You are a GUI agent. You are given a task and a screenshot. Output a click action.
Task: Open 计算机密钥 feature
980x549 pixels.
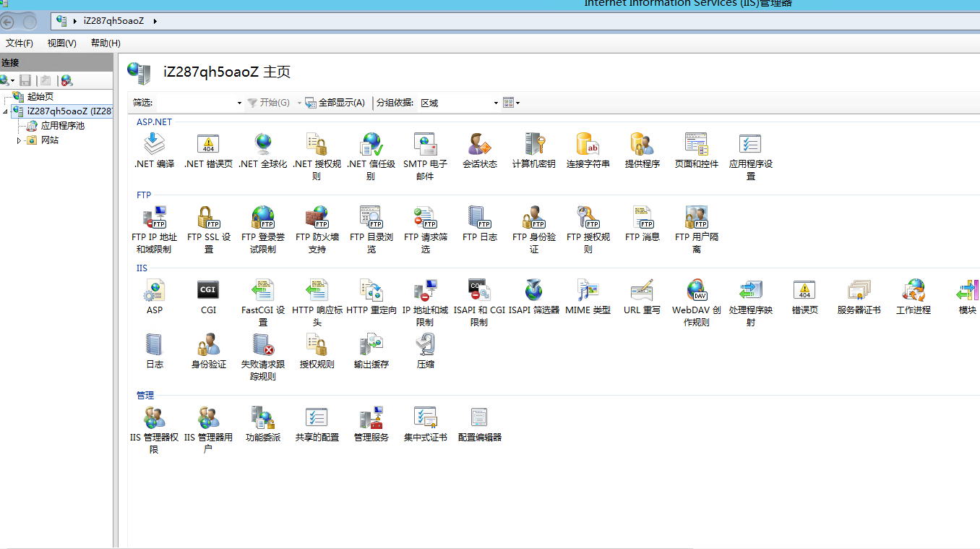pyautogui.click(x=533, y=150)
